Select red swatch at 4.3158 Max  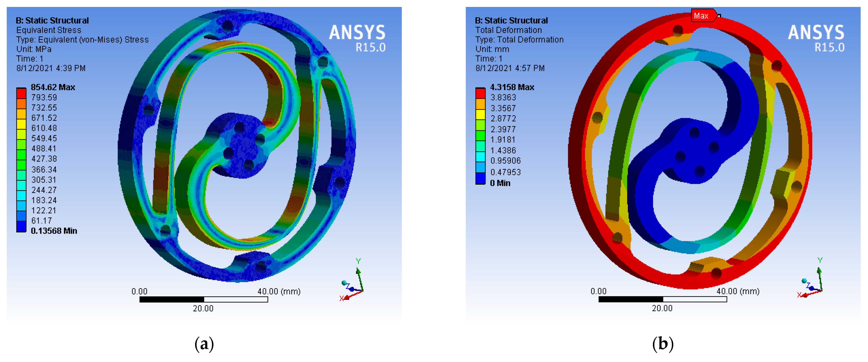(x=480, y=93)
